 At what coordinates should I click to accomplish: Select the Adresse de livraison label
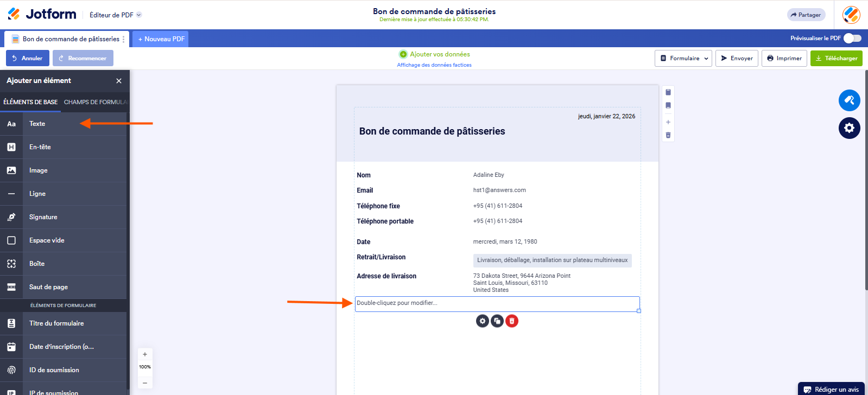pyautogui.click(x=387, y=276)
